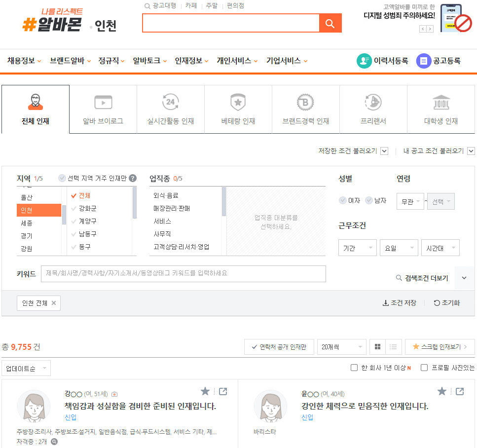477x448 pixels.
Task: Click the 초기화 reset button
Action: click(446, 302)
